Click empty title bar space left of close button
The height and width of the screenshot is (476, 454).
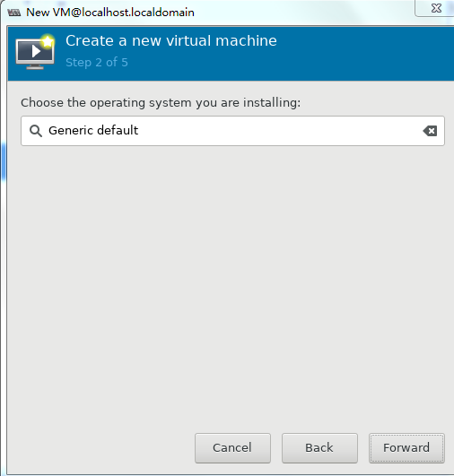[x=304, y=13]
